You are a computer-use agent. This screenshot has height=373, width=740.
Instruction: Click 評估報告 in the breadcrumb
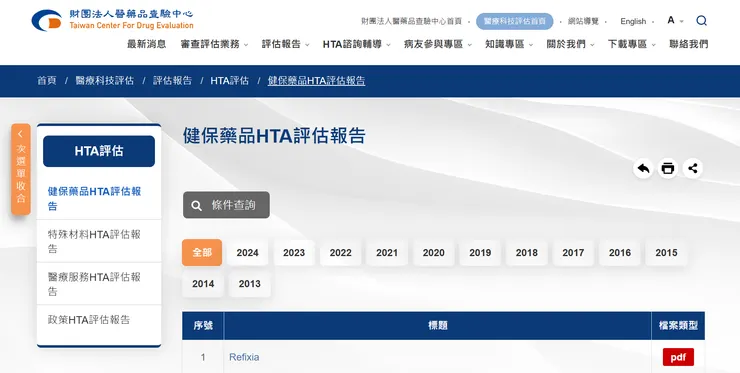point(172,81)
